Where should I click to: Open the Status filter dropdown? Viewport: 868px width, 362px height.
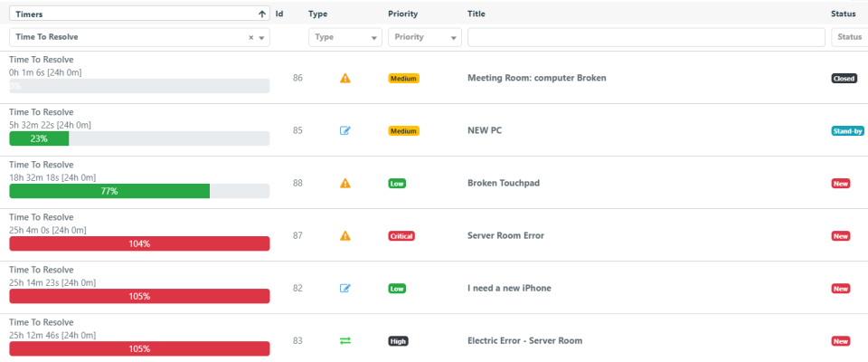[848, 38]
